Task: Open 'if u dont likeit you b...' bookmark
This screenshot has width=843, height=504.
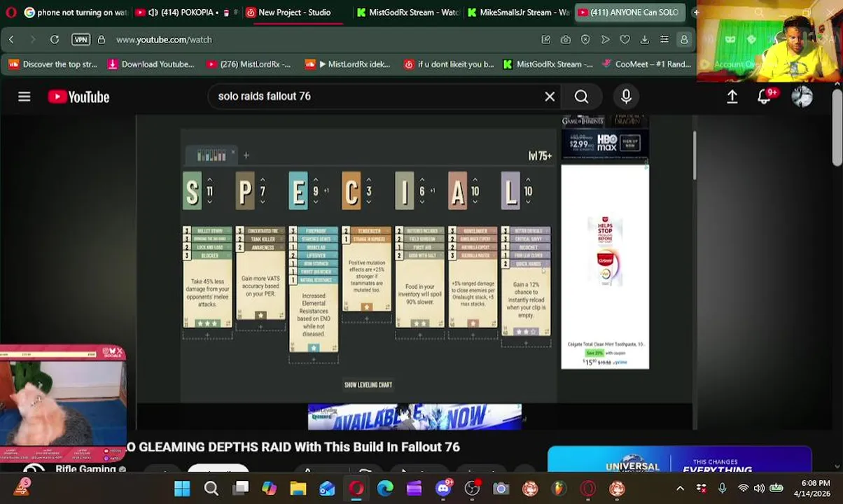Action: click(449, 64)
